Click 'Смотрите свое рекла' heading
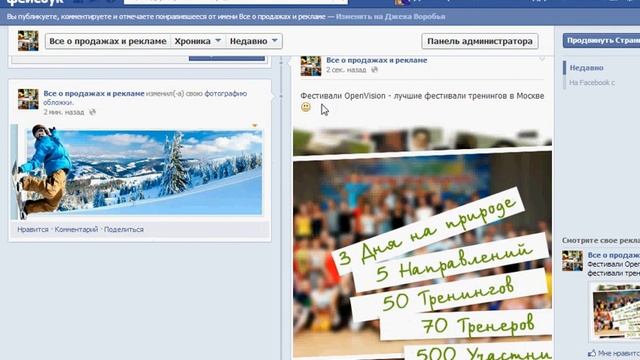Image resolution: width=640 pixels, height=360 pixels. 601,240
